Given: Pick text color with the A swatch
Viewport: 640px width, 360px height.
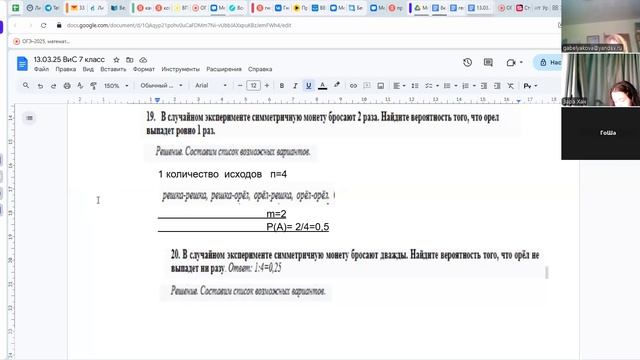Looking at the screenshot, I should pos(322,86).
